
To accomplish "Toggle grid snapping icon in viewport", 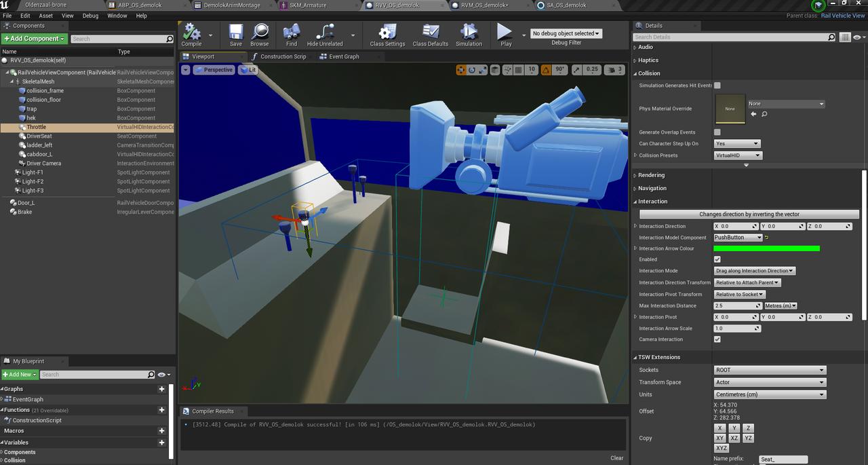I will coord(518,69).
